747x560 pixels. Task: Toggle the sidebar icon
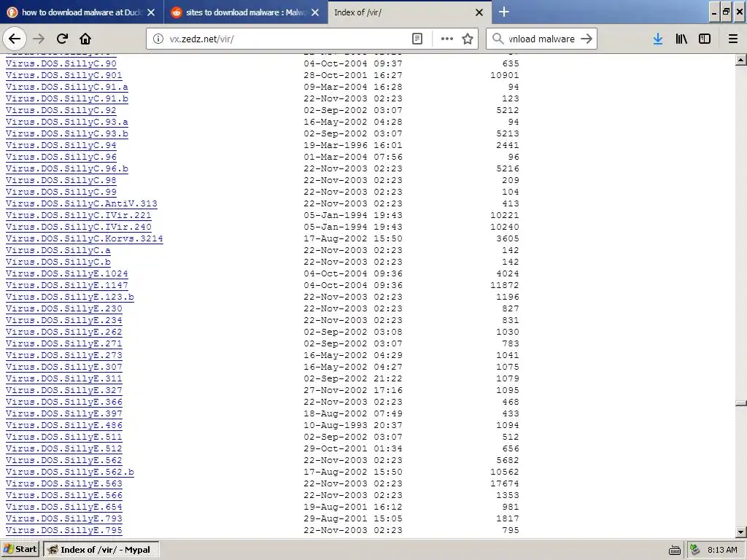coord(705,39)
